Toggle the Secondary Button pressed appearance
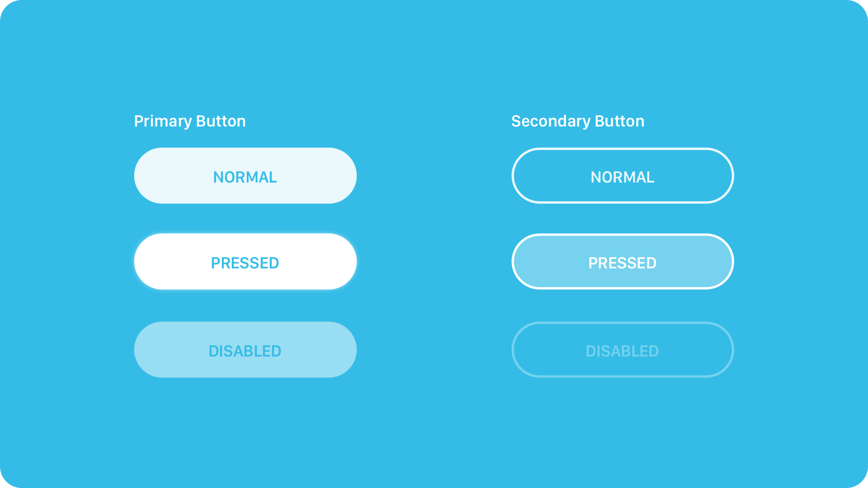 point(623,262)
